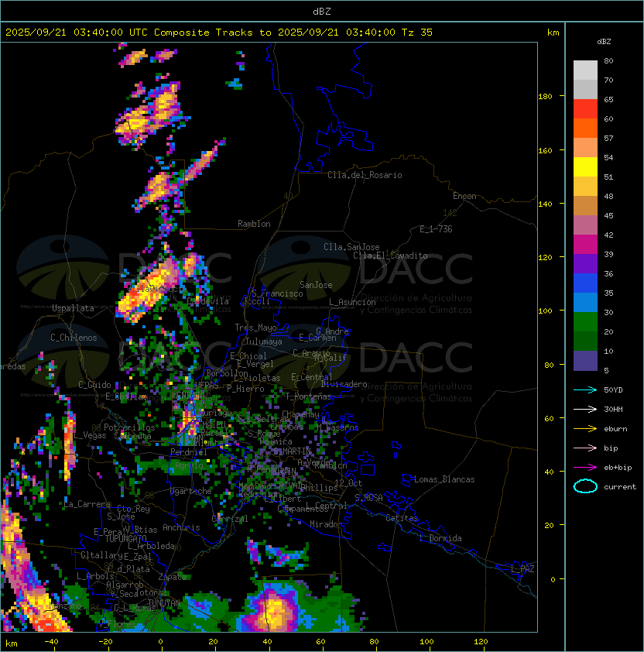Click the Clla.del_Rosario label
The width and height of the screenshot is (644, 652).
pos(365,175)
